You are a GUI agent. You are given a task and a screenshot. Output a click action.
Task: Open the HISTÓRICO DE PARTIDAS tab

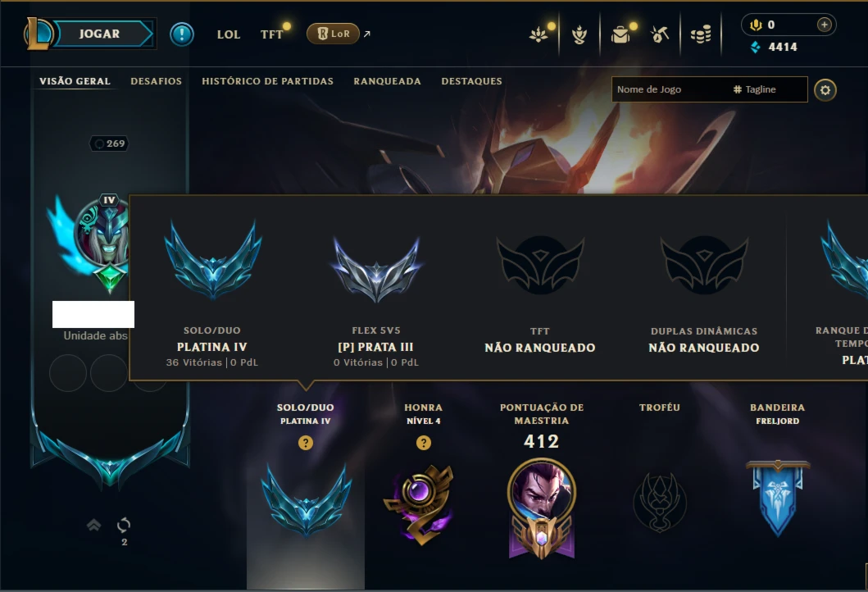pos(267,81)
